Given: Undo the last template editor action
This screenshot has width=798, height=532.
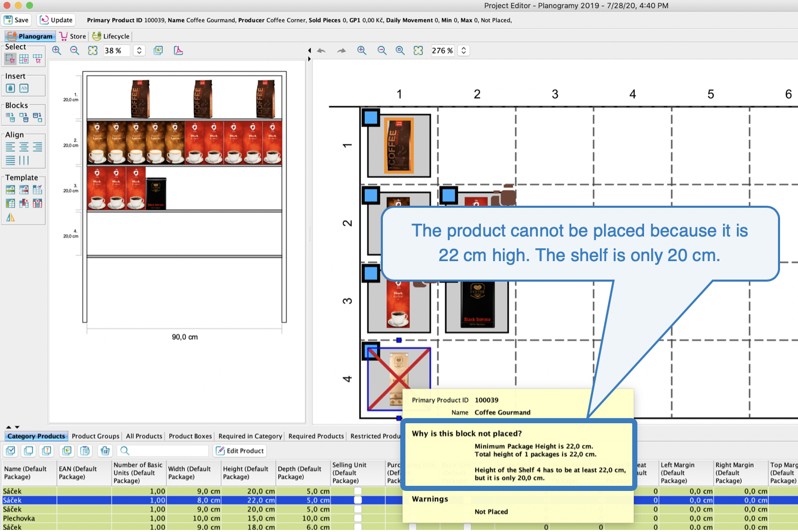Looking at the screenshot, I should (321, 50).
